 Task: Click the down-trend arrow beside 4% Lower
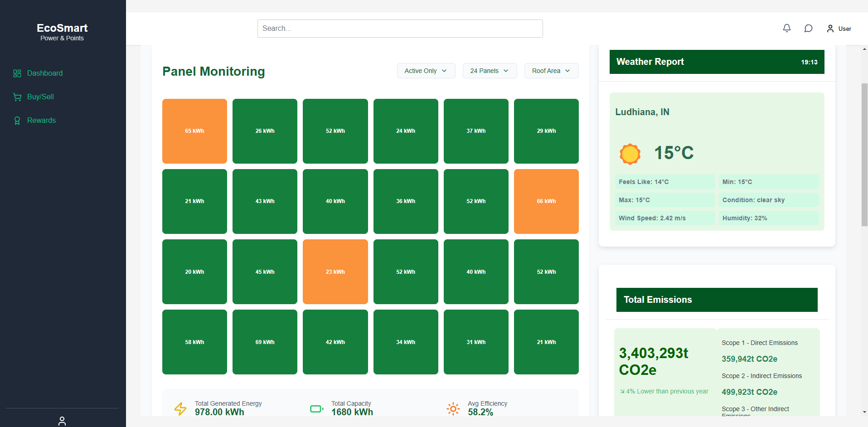[x=622, y=391]
